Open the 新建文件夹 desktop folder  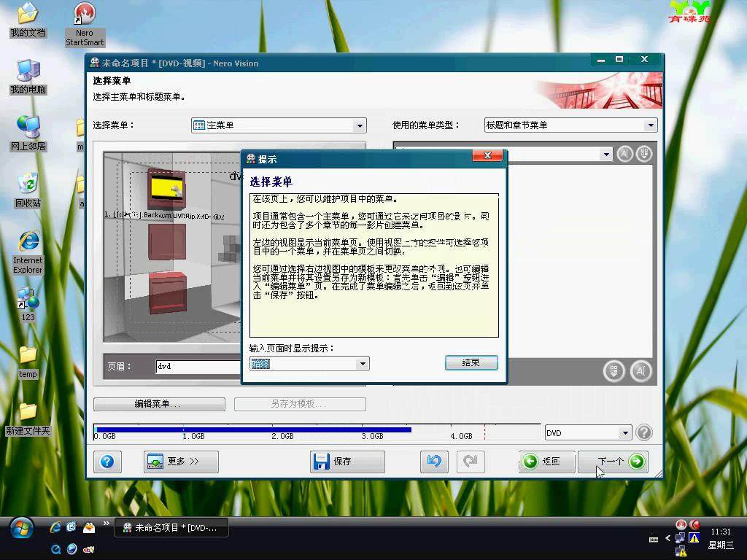28,419
